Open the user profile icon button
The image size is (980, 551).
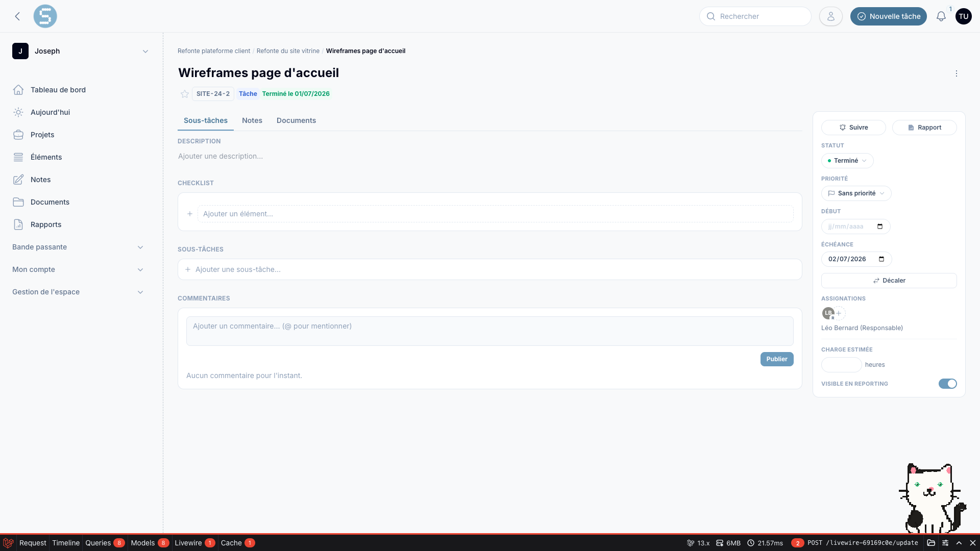coord(830,16)
